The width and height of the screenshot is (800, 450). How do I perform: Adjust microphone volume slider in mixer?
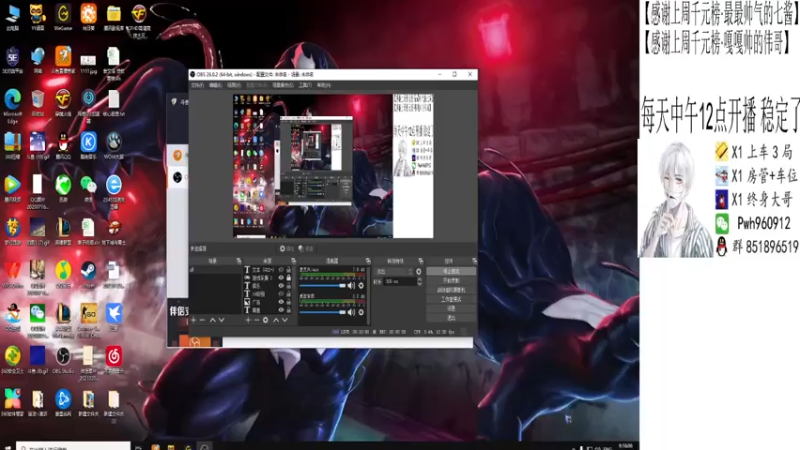[322, 286]
